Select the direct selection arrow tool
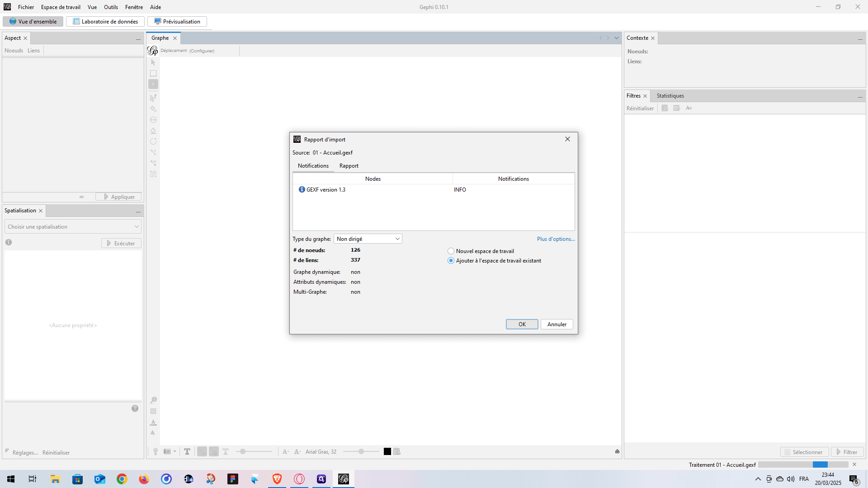Viewport: 868px width, 488px height. click(153, 62)
